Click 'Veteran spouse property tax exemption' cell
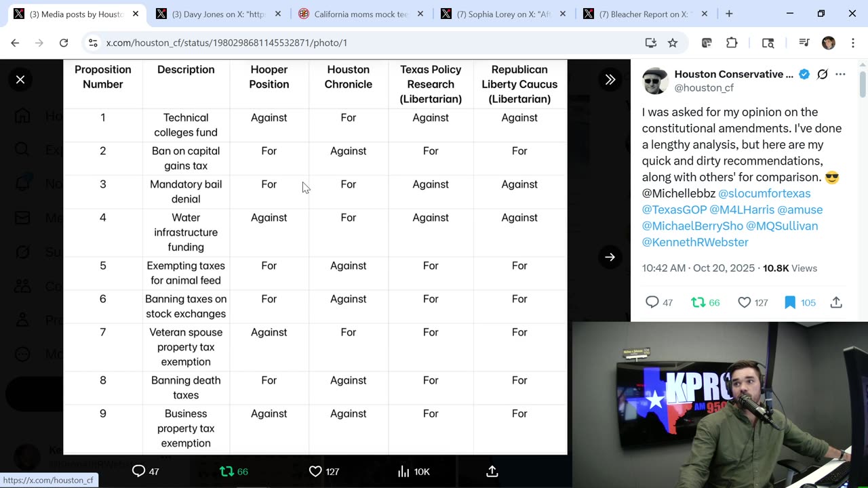This screenshot has height=488, width=868. [186, 347]
